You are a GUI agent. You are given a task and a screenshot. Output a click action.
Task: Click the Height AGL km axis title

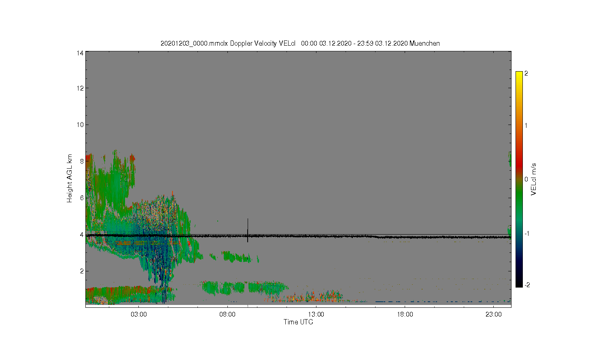(x=70, y=178)
